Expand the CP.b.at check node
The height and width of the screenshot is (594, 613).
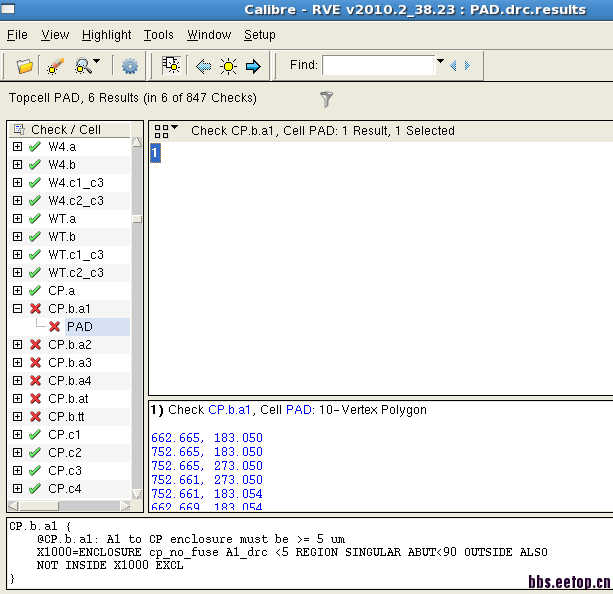(x=17, y=398)
